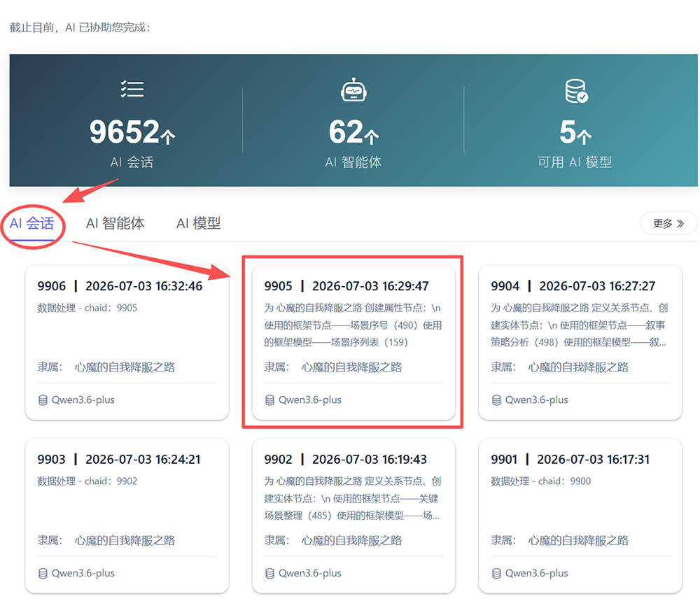Click text 数据处理 - chaid: 9905

point(87,308)
